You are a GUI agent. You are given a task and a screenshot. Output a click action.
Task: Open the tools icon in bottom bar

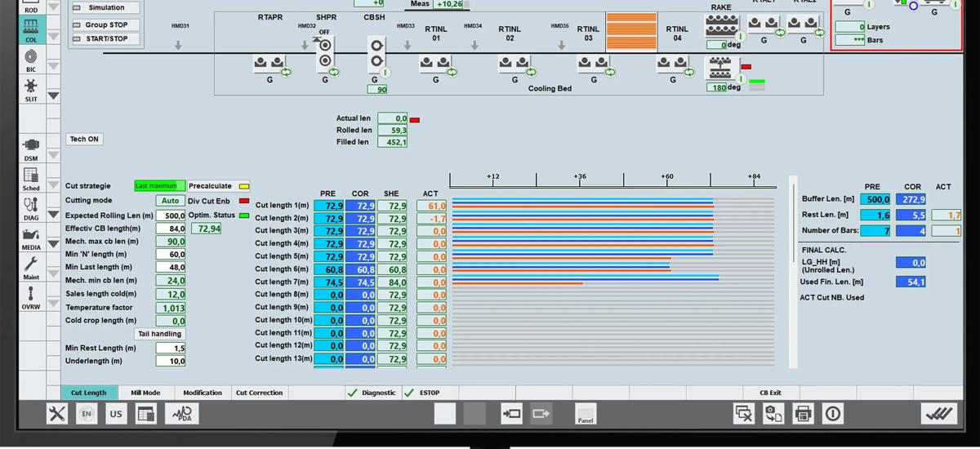click(x=56, y=414)
